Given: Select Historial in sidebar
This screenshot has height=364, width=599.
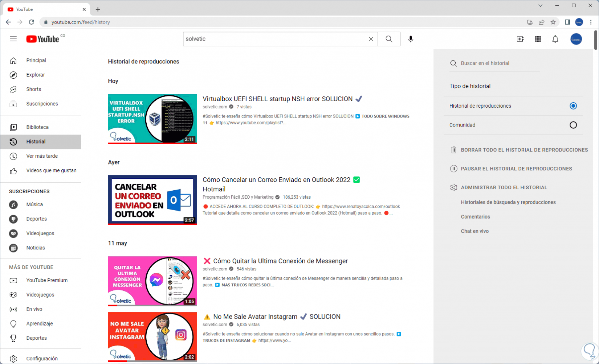Looking at the screenshot, I should (41, 142).
